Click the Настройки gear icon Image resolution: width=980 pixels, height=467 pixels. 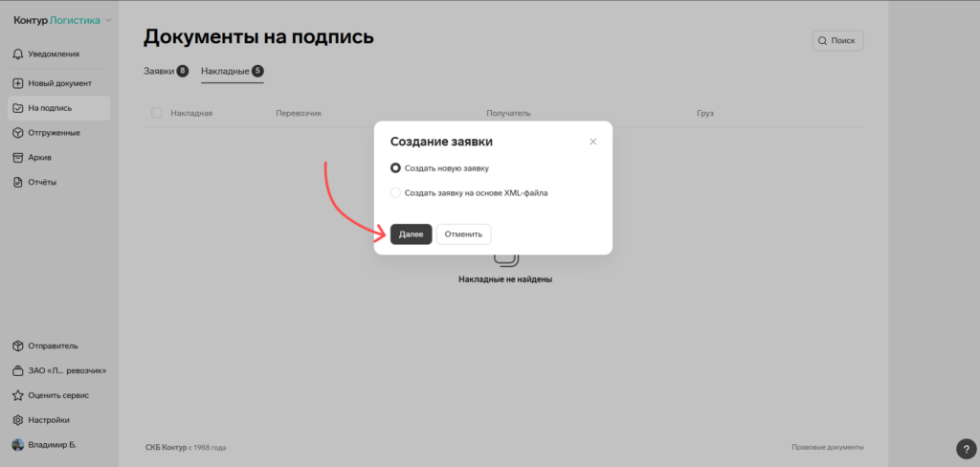(18, 420)
